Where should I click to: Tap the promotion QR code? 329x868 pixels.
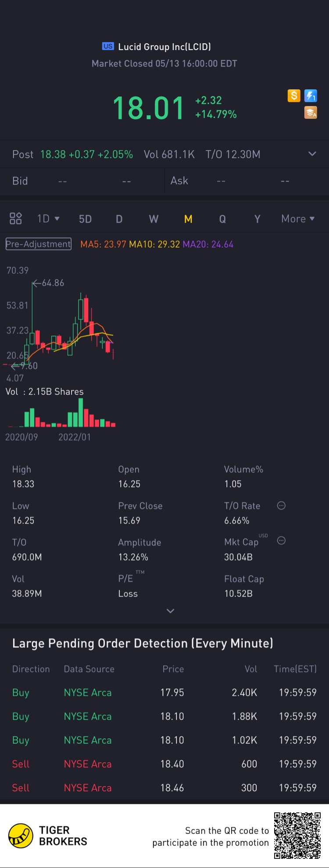297,835
